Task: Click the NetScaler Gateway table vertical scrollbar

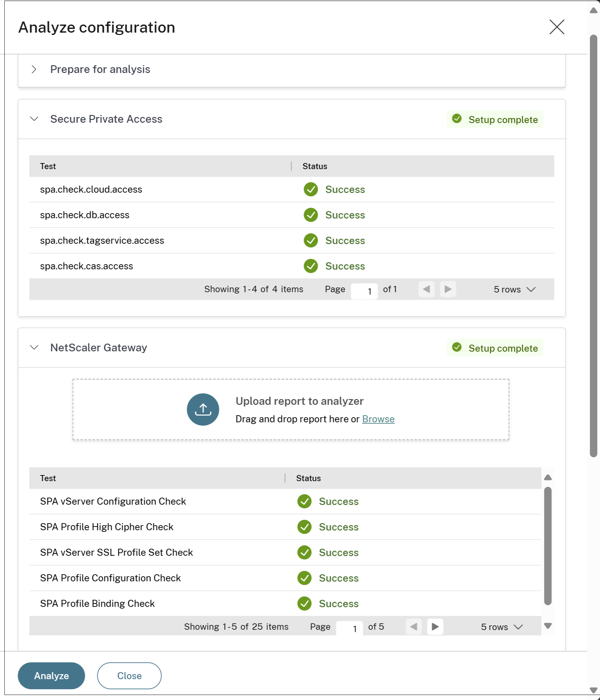Action: pos(548,546)
